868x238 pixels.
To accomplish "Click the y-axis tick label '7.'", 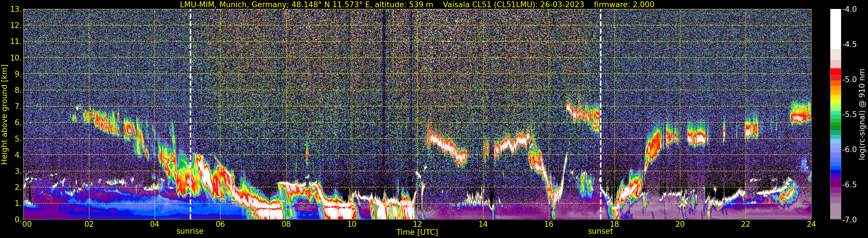I will point(18,107).
